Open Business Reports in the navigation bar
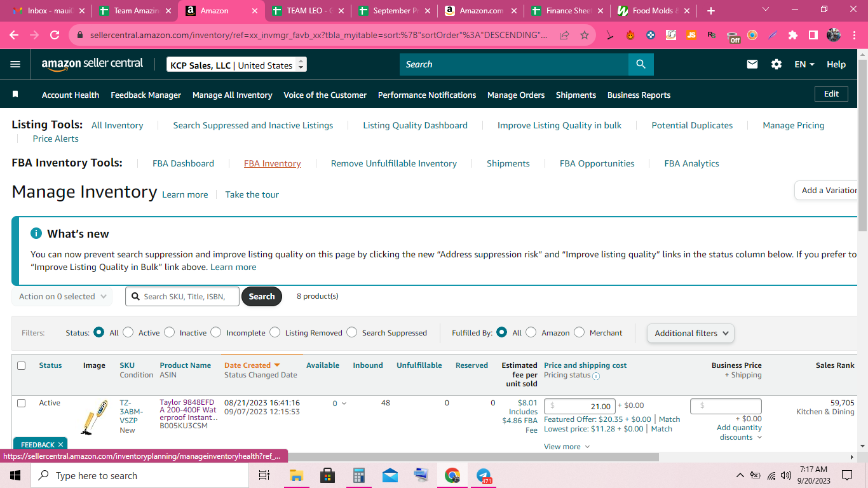This screenshot has height=488, width=868. (x=639, y=95)
